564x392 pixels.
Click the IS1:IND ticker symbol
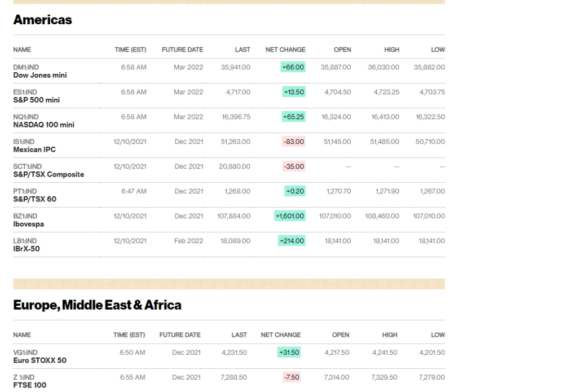[24, 142]
